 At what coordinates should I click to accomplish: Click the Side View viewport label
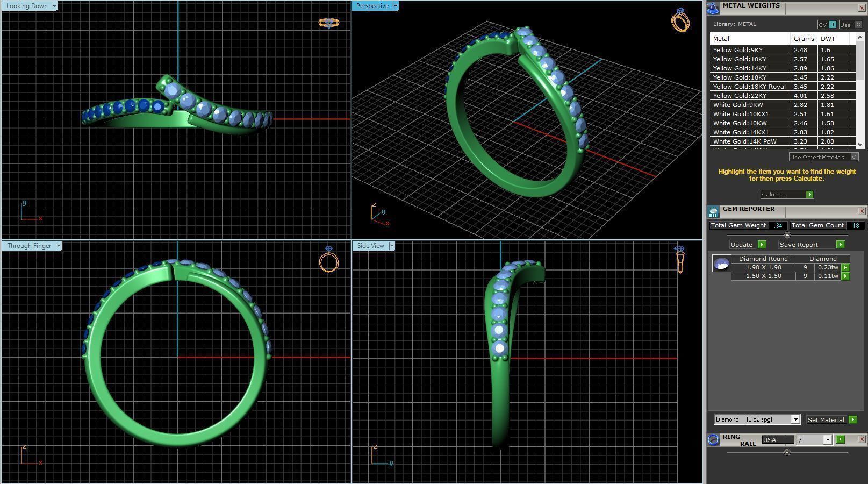click(371, 246)
